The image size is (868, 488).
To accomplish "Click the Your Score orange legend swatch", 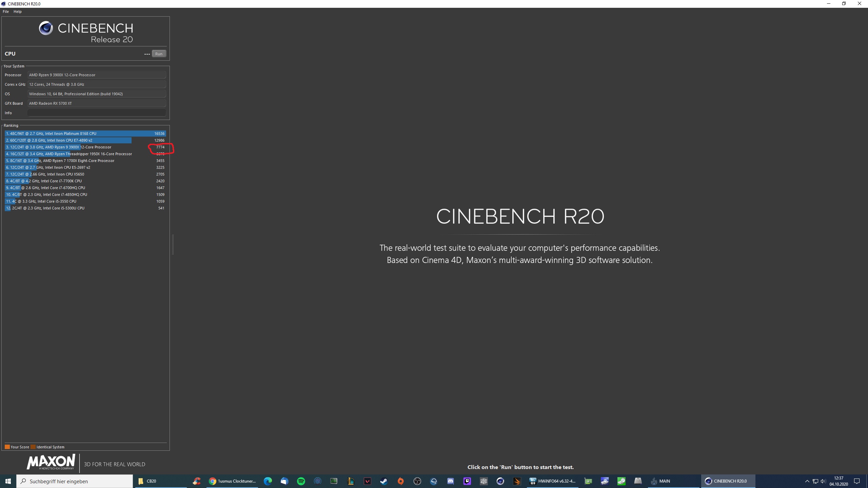I will pyautogui.click(x=7, y=447).
